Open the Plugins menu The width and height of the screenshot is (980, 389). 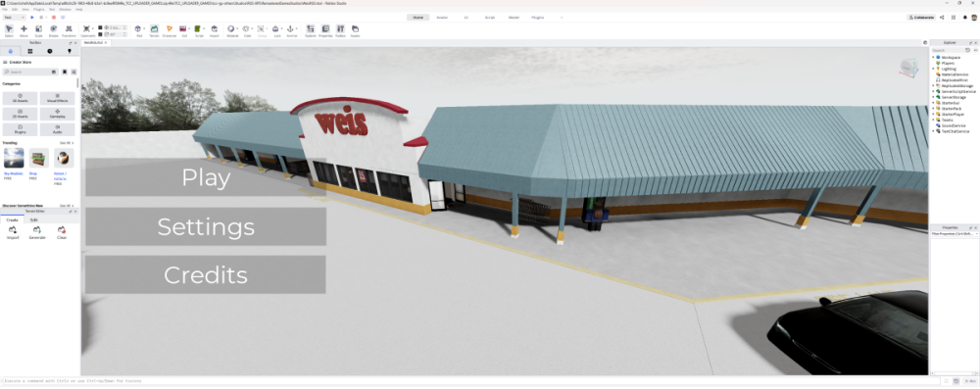point(39,10)
